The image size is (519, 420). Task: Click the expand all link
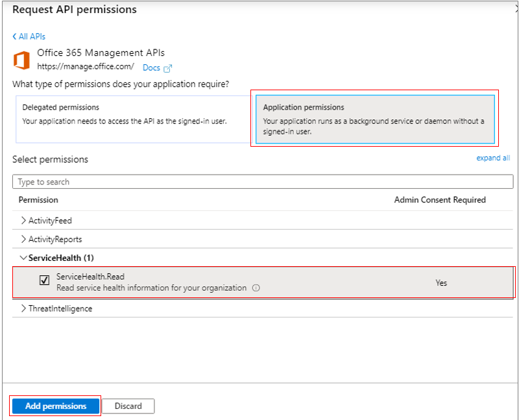493,158
